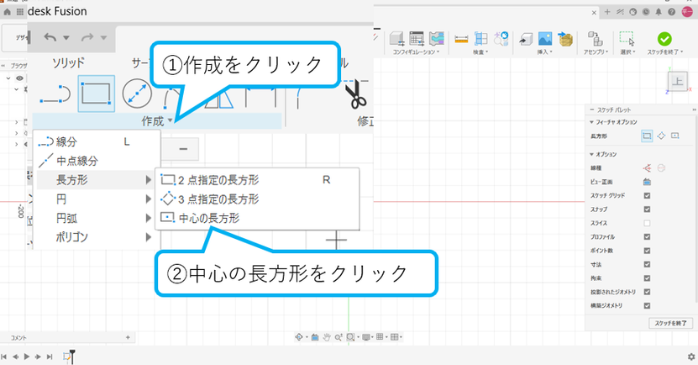
Task: Open the user profile avatar
Action: (x=687, y=12)
